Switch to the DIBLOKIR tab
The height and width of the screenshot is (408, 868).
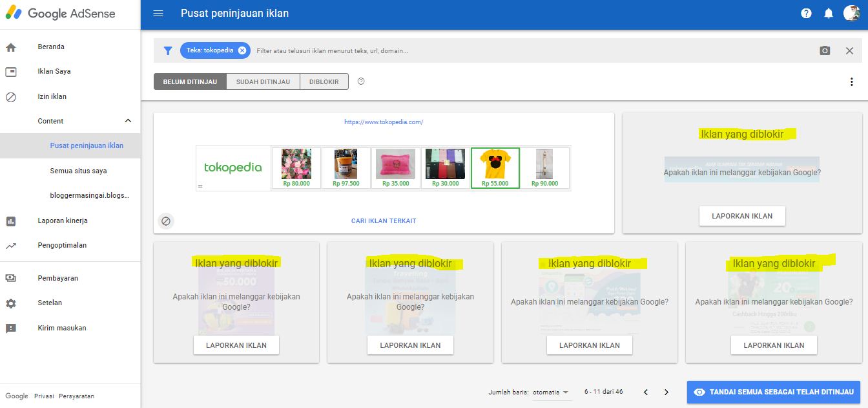324,81
